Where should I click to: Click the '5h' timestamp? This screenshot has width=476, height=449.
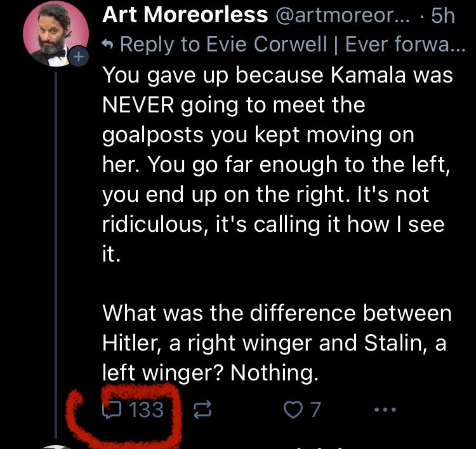pyautogui.click(x=442, y=16)
